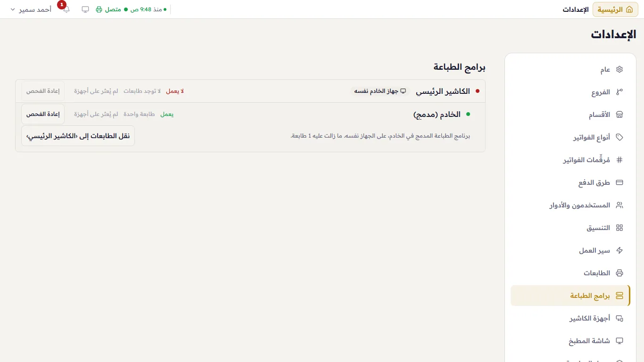This screenshot has height=362, width=644.
Task: Open the طرق الدفع card icon
Action: [x=619, y=183]
